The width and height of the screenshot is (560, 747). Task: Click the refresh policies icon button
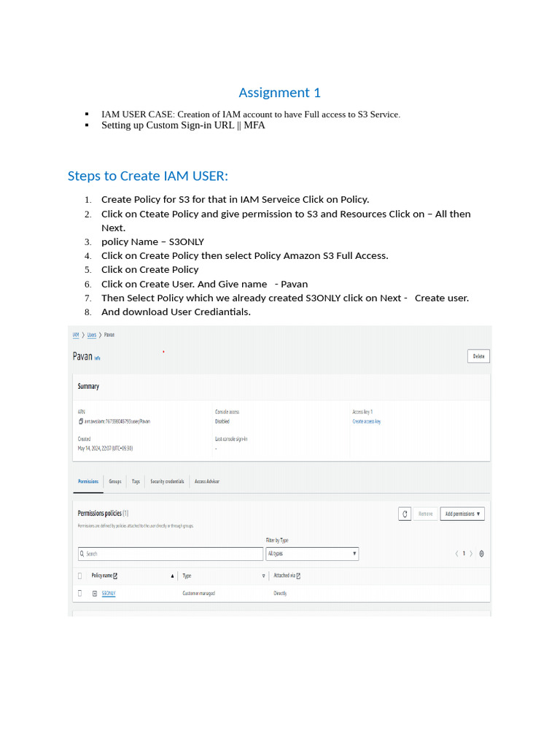pyautogui.click(x=405, y=514)
